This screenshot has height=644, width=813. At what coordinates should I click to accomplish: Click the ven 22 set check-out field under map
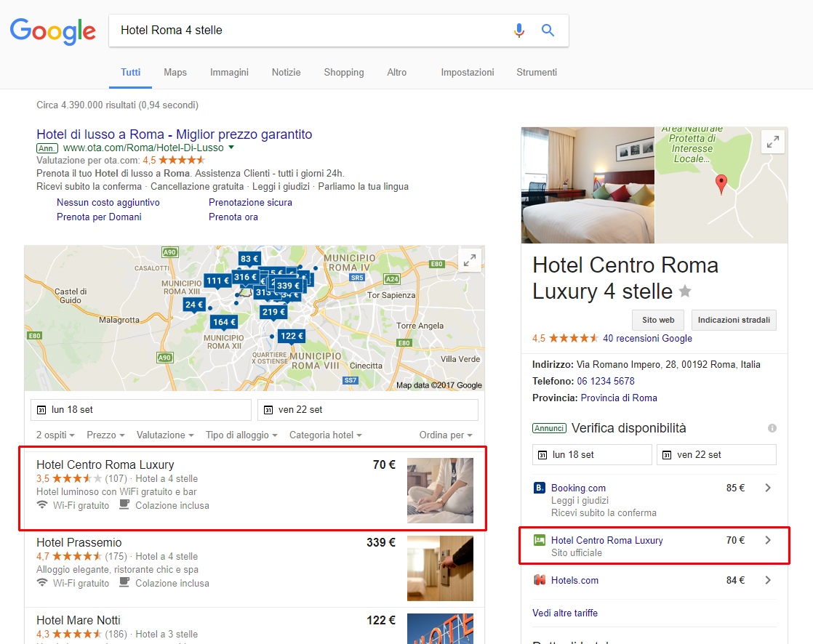(x=368, y=410)
